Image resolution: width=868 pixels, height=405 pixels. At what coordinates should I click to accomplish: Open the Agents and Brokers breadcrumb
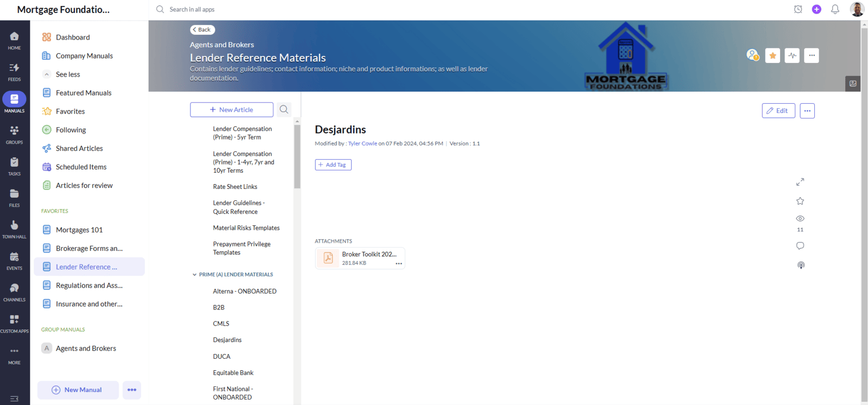[222, 45]
